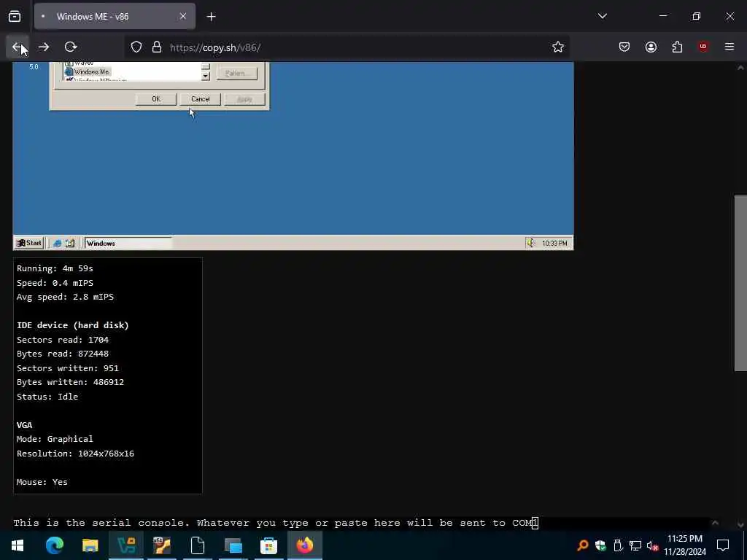Click the Status: Idle line

click(x=47, y=396)
